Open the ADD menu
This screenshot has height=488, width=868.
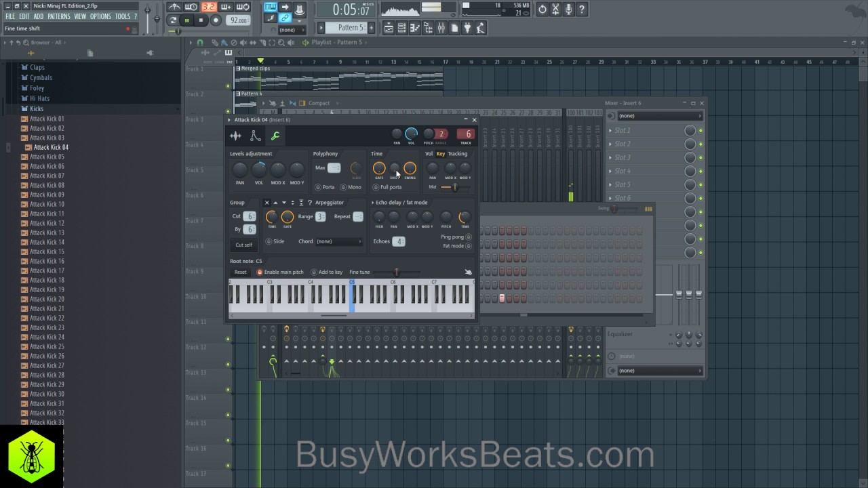click(x=39, y=16)
